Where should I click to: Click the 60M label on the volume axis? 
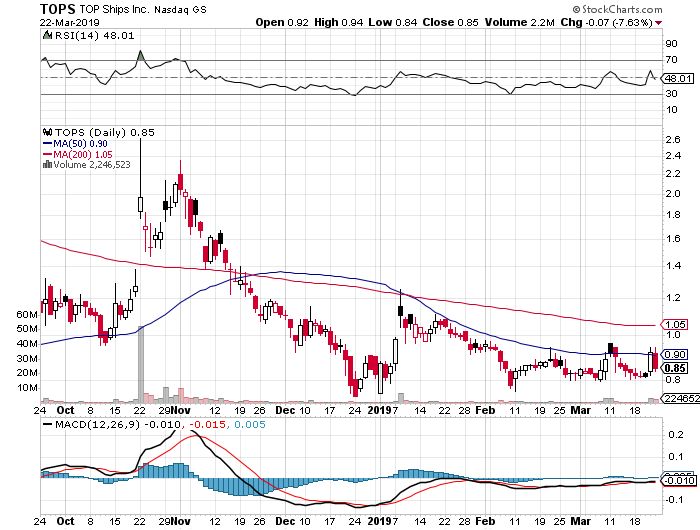27,315
